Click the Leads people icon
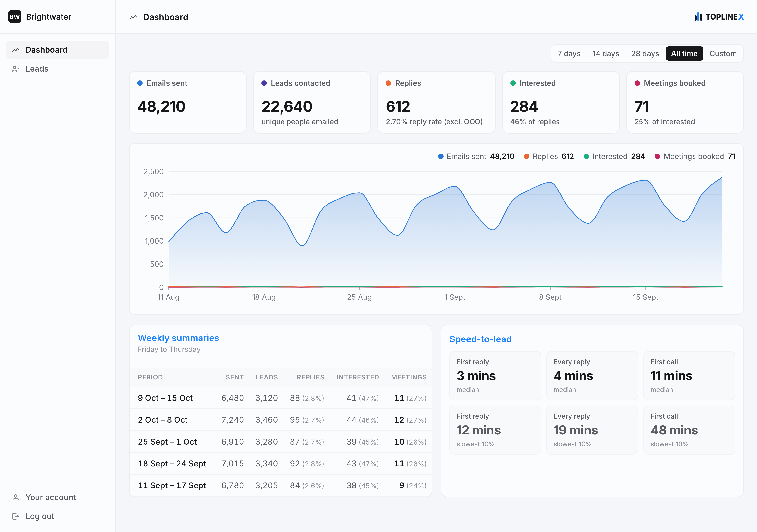Image resolution: width=757 pixels, height=532 pixels. pyautogui.click(x=16, y=69)
